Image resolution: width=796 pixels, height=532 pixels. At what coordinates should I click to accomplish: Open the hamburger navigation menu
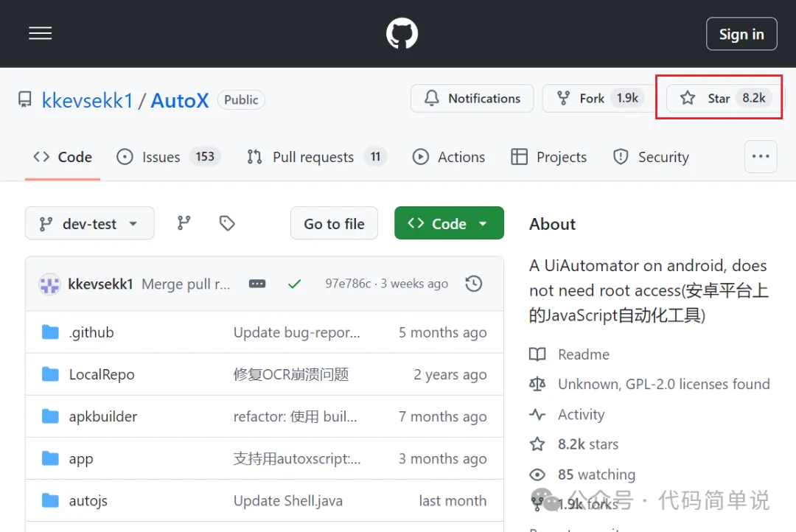point(40,33)
